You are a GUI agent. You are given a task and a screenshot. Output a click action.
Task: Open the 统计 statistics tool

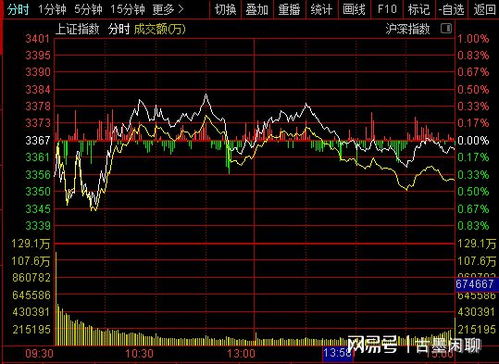tap(321, 9)
